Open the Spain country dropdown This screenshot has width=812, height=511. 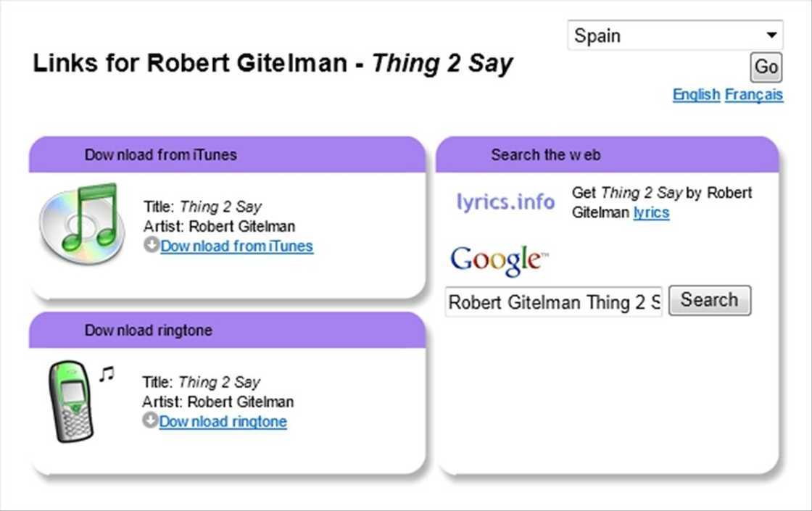(675, 36)
